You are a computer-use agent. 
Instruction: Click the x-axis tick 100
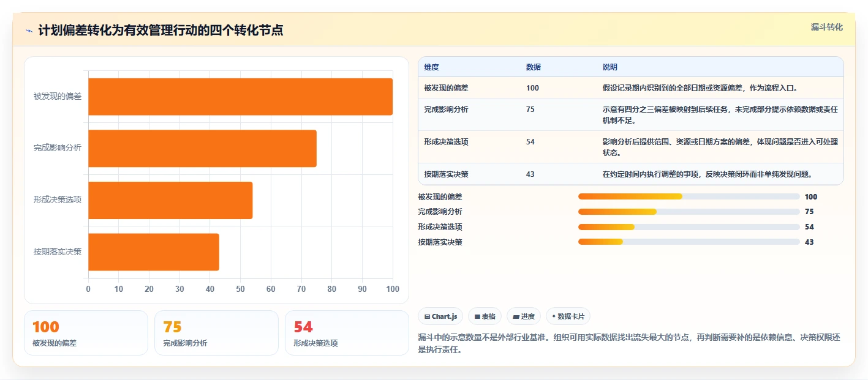[x=393, y=289]
